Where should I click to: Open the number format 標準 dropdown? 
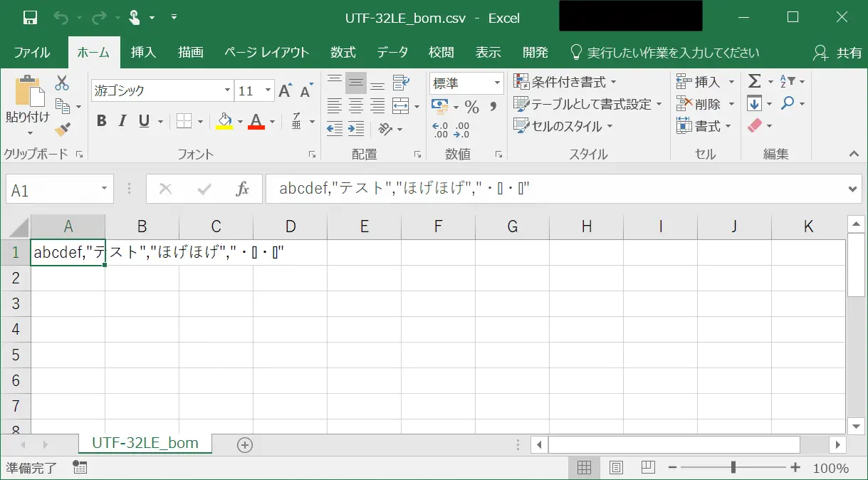click(x=497, y=83)
